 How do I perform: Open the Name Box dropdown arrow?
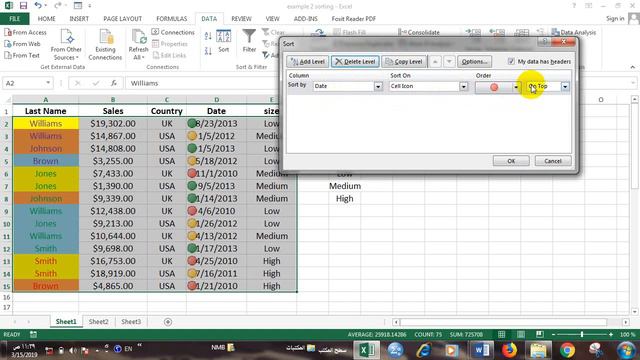click(48, 83)
